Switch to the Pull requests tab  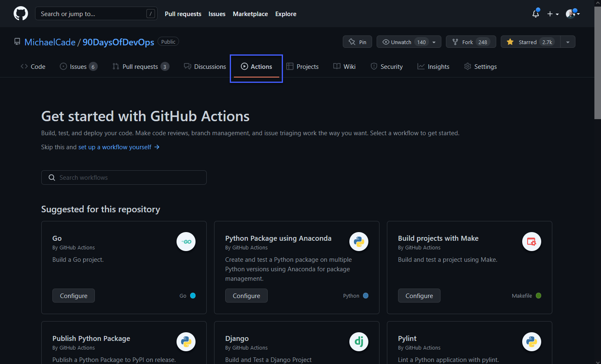pos(141,66)
